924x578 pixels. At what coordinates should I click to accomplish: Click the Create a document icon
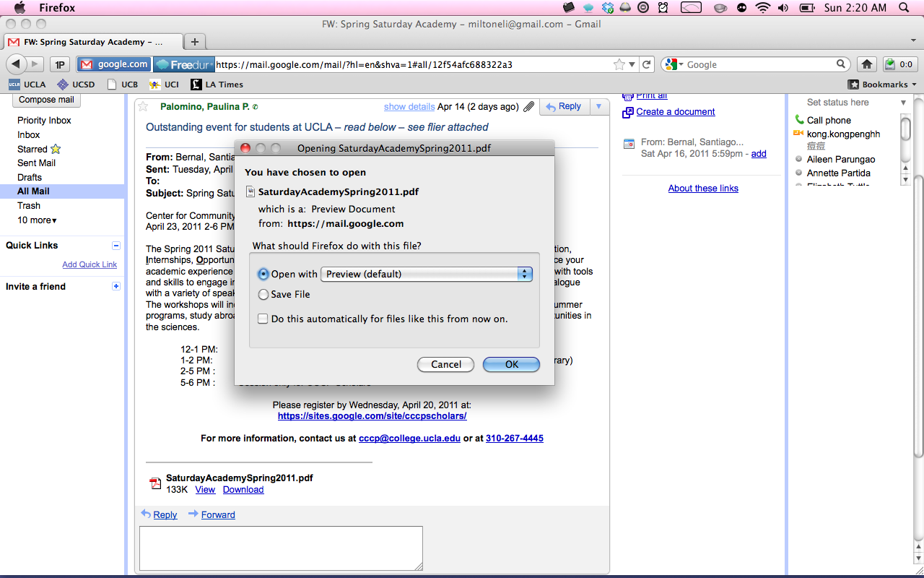point(627,112)
